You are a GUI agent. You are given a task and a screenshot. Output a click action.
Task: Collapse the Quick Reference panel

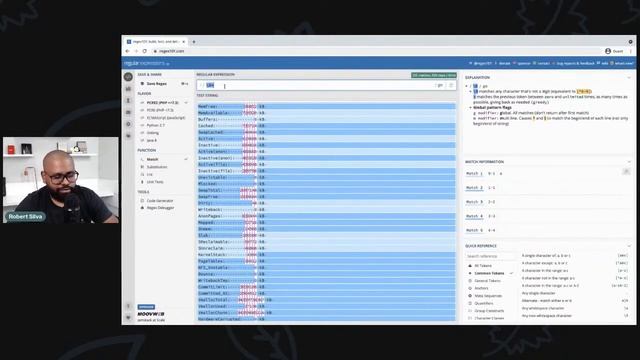[629, 246]
